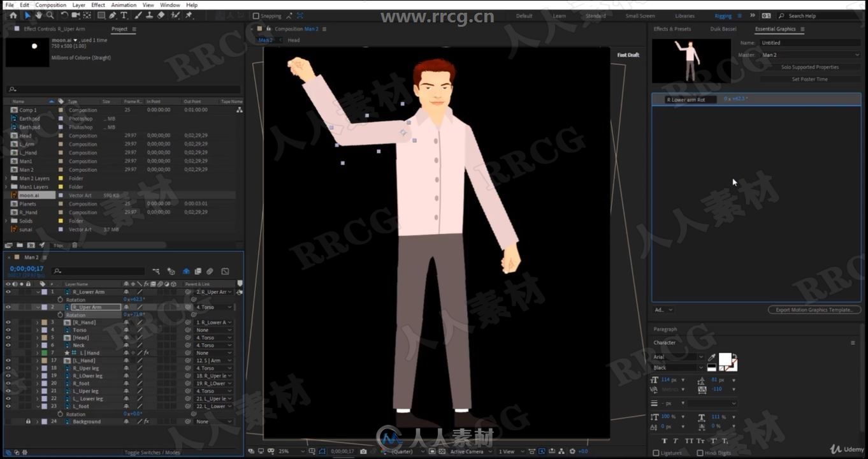
Task: Open the parent dropdown of Neck layer
Action: coord(213,346)
